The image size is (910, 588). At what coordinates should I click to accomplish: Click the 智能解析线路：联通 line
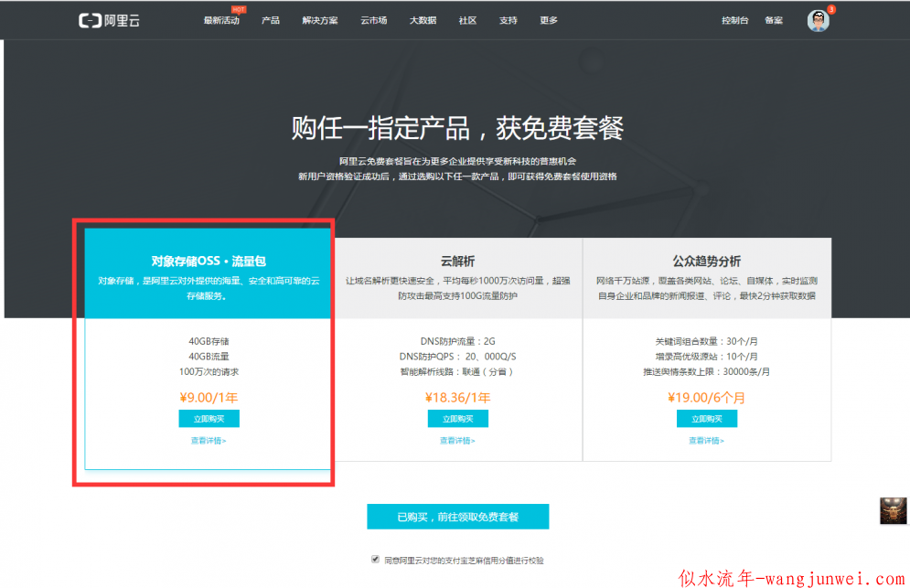456,371
